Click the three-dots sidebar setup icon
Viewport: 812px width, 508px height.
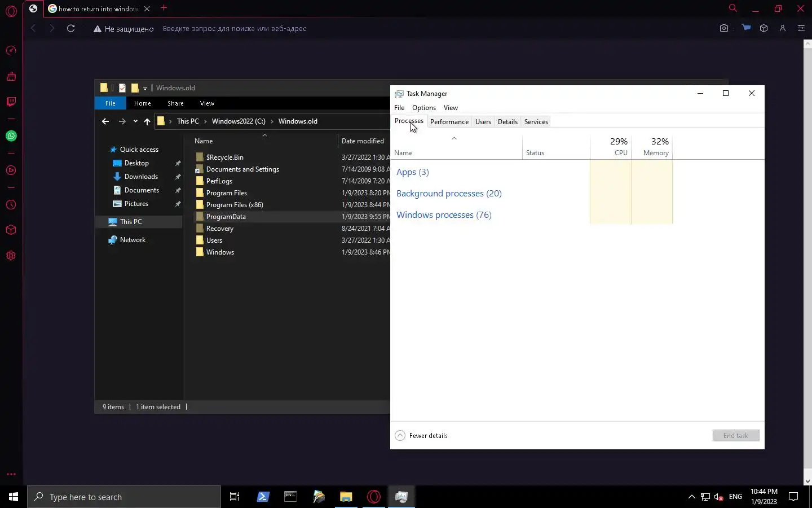click(11, 474)
